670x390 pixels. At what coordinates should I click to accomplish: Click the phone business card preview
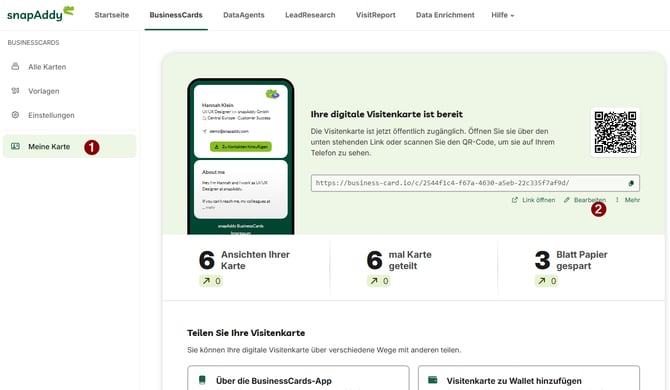[241, 156]
